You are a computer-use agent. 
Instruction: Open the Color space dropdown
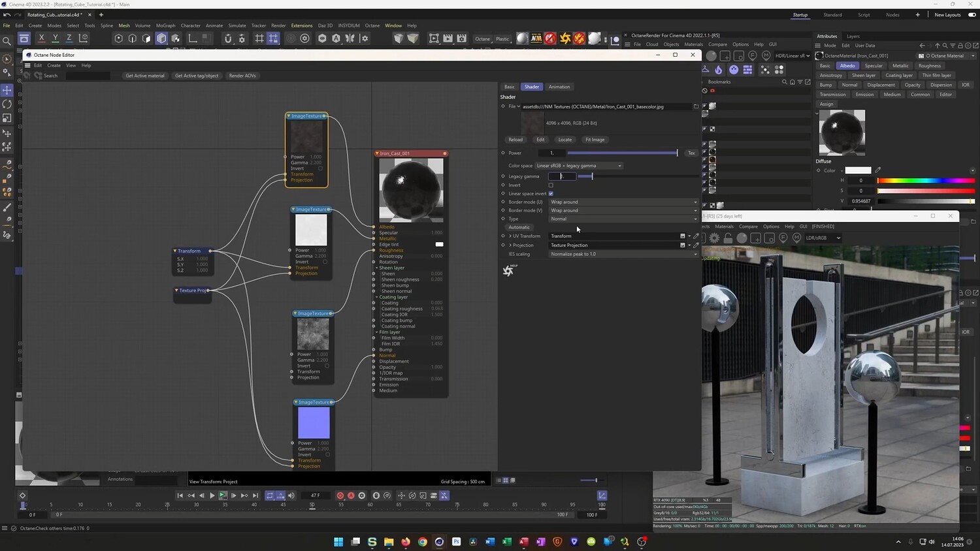pyautogui.click(x=579, y=166)
